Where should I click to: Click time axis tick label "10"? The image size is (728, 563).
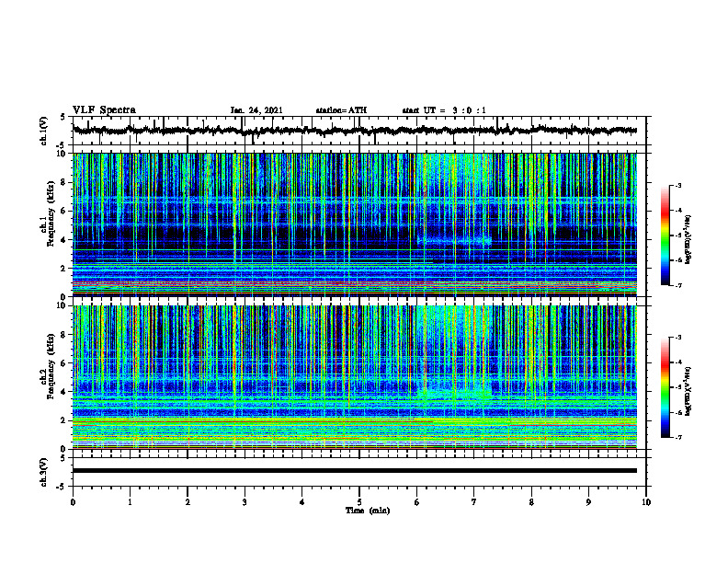coord(646,502)
